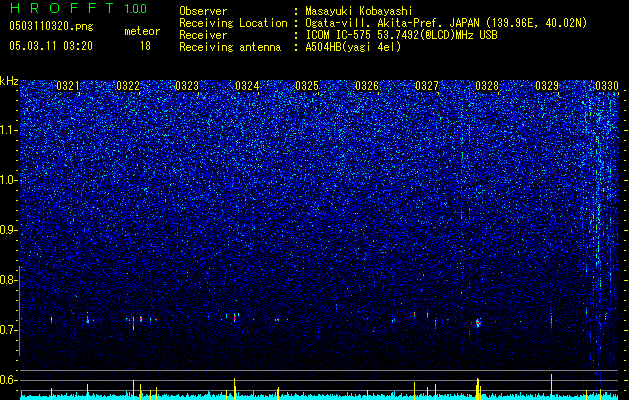The height and width of the screenshot is (400, 629).
Task: Click the Observer label
Action: coord(203,11)
